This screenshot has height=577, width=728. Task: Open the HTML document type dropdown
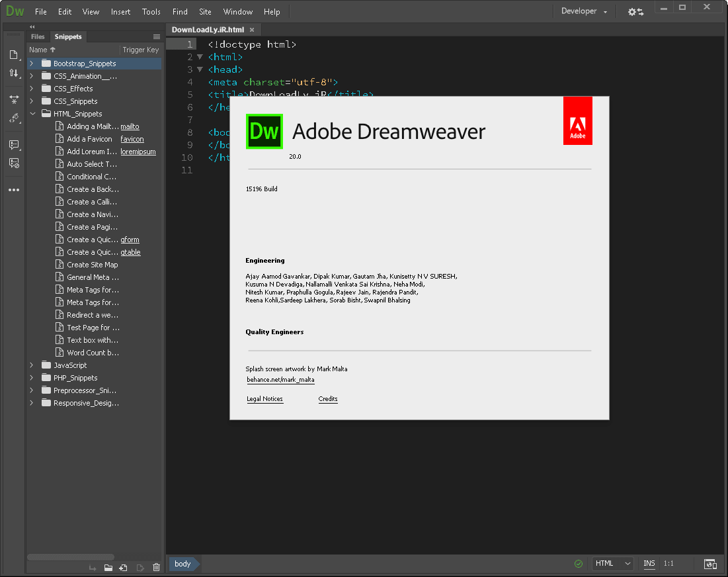tap(612, 563)
